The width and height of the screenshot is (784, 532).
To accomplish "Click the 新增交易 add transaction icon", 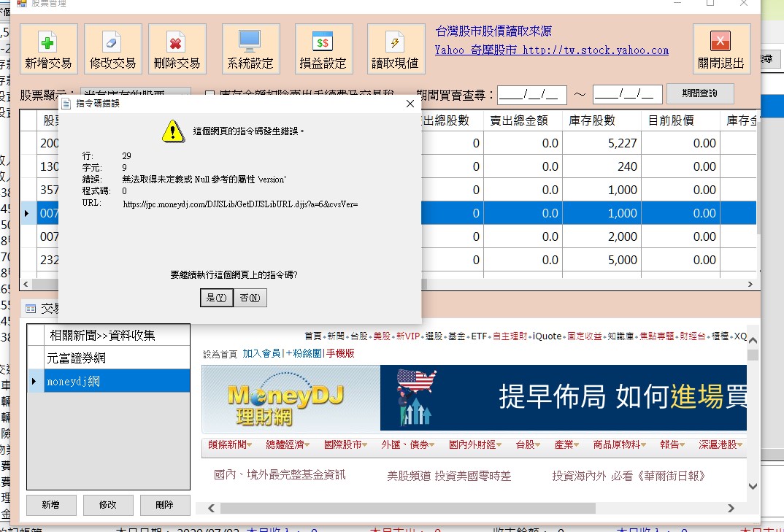I will tap(48, 49).
